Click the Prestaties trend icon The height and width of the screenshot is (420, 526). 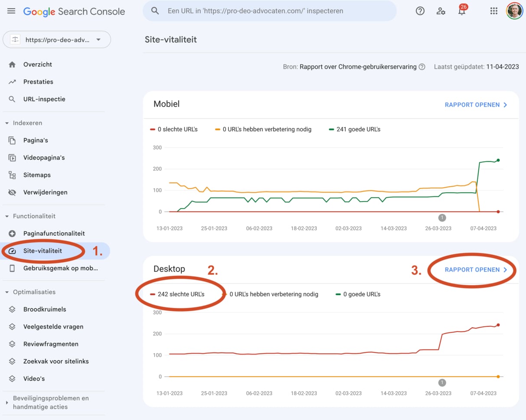(12, 82)
